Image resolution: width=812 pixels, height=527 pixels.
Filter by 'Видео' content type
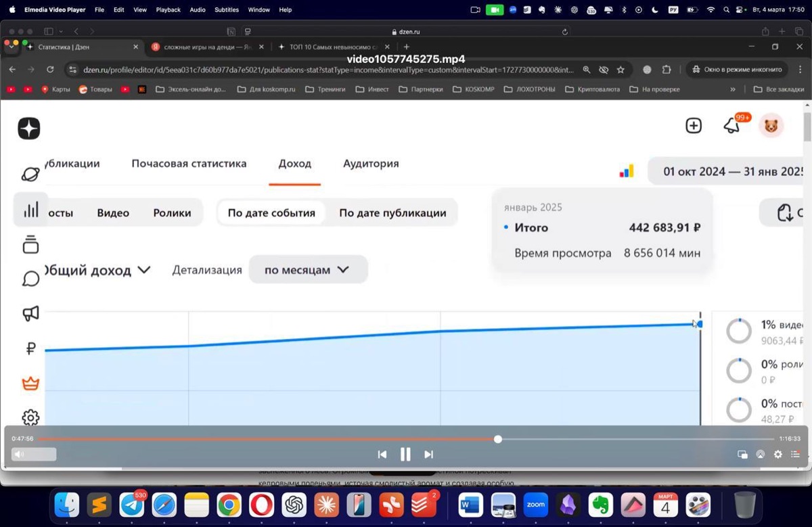(x=113, y=212)
